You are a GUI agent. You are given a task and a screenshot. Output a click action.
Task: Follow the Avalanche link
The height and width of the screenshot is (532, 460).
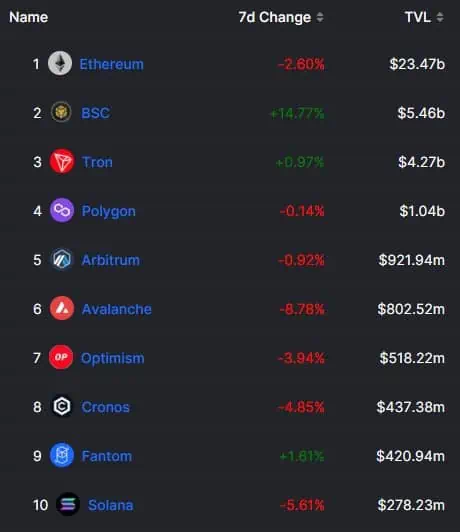click(117, 309)
